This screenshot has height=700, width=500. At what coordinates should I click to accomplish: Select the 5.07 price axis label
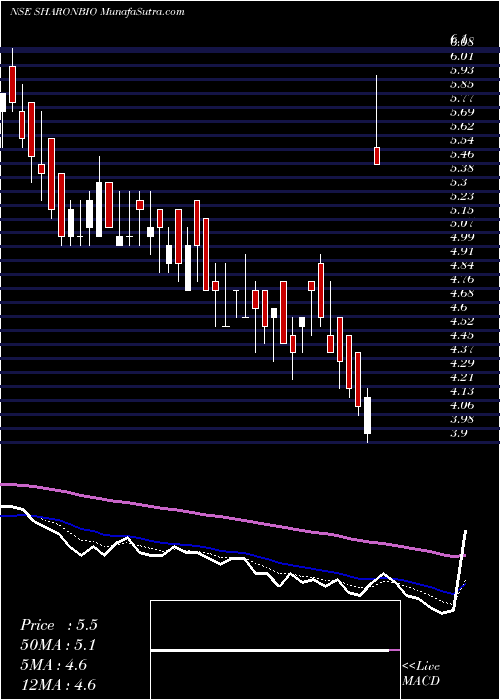(x=462, y=223)
